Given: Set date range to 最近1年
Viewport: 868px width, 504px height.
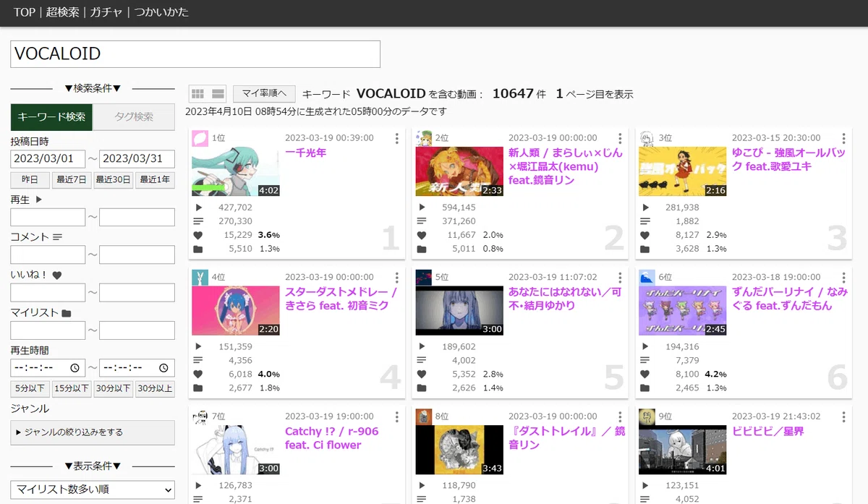Looking at the screenshot, I should [x=155, y=180].
